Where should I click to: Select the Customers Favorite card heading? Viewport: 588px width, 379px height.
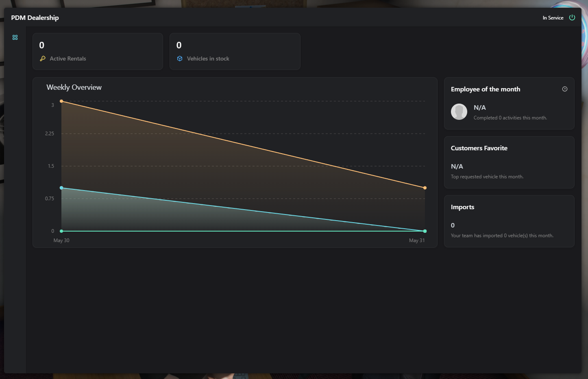pyautogui.click(x=479, y=148)
